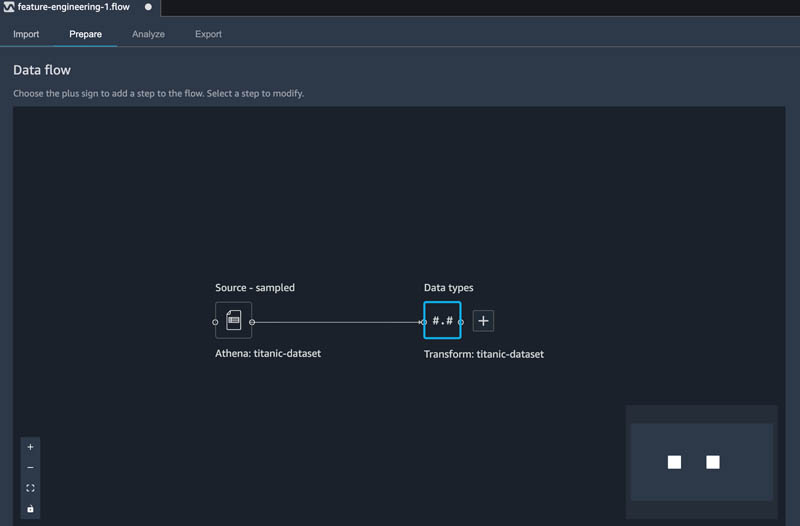
Task: Zoom in on the flow canvas
Action: point(30,447)
